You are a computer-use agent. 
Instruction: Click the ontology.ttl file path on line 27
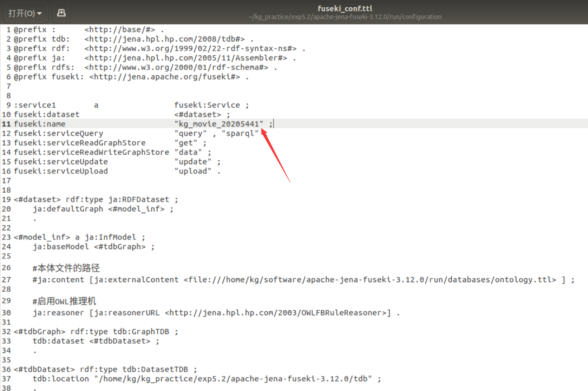coord(370,280)
